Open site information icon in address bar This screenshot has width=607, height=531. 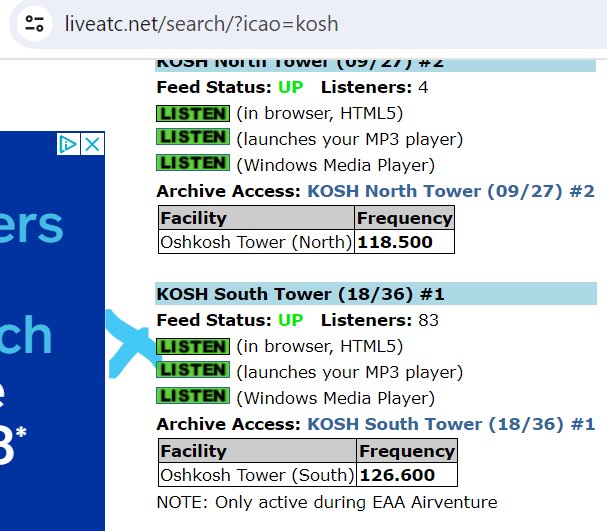[x=34, y=24]
